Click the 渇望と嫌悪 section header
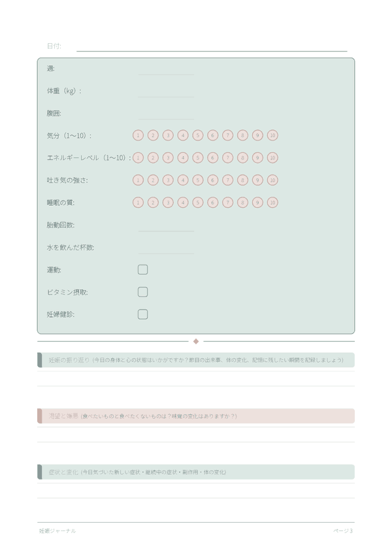The width and height of the screenshot is (392, 554). pyautogui.click(x=196, y=416)
